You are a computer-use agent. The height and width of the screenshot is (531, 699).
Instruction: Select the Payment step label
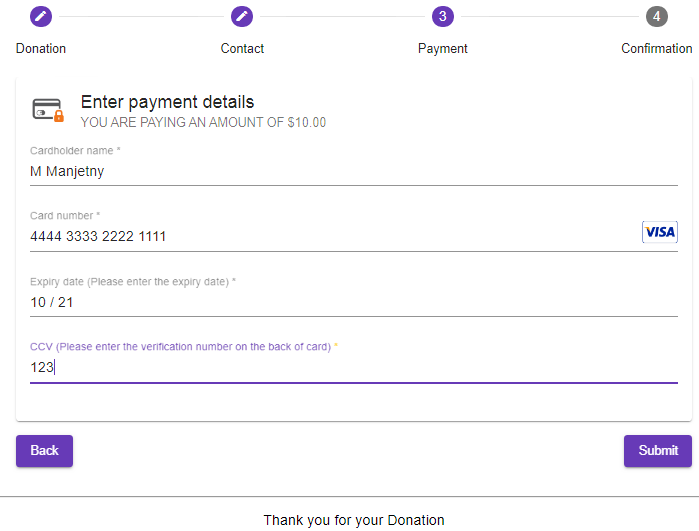point(443,48)
